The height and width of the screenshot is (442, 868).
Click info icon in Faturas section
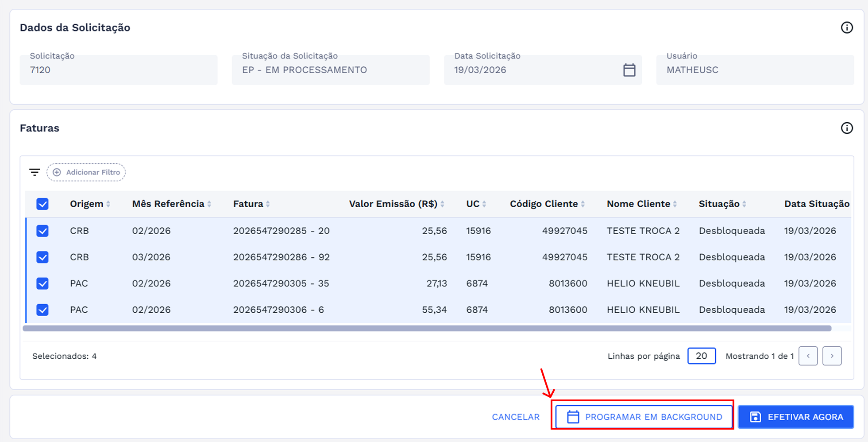coord(846,128)
